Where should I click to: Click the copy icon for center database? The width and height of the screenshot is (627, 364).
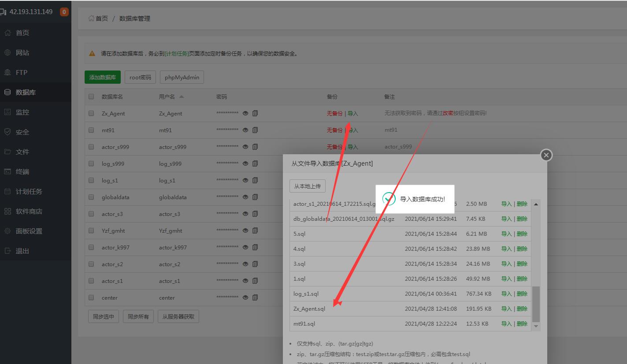255,297
